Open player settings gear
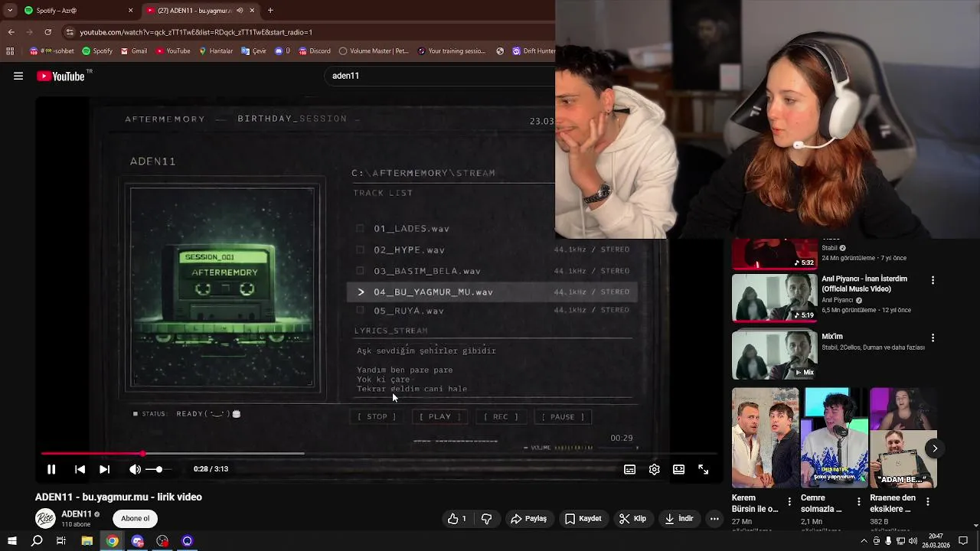This screenshot has height=551, width=980. coord(654,469)
